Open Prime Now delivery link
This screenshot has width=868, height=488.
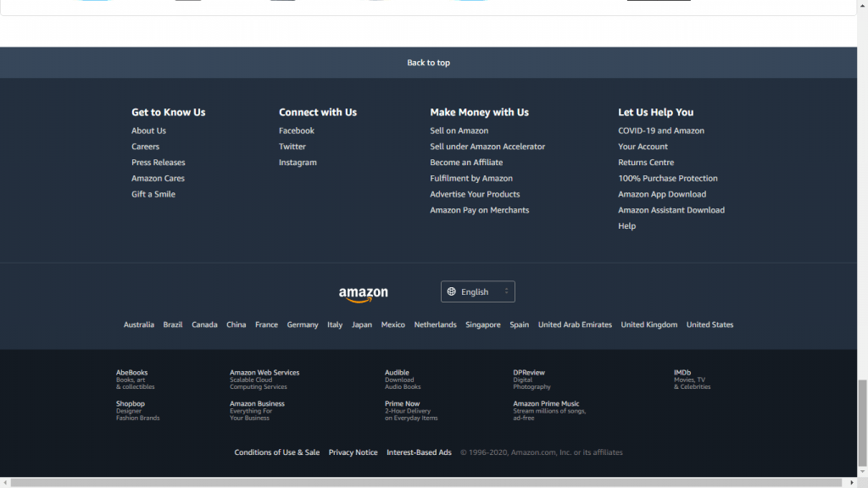coord(411,411)
